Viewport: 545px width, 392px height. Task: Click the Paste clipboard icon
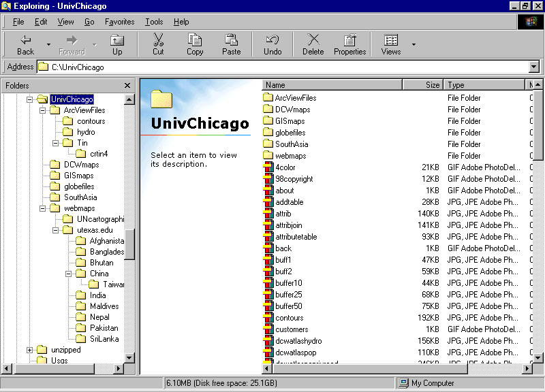[231, 40]
